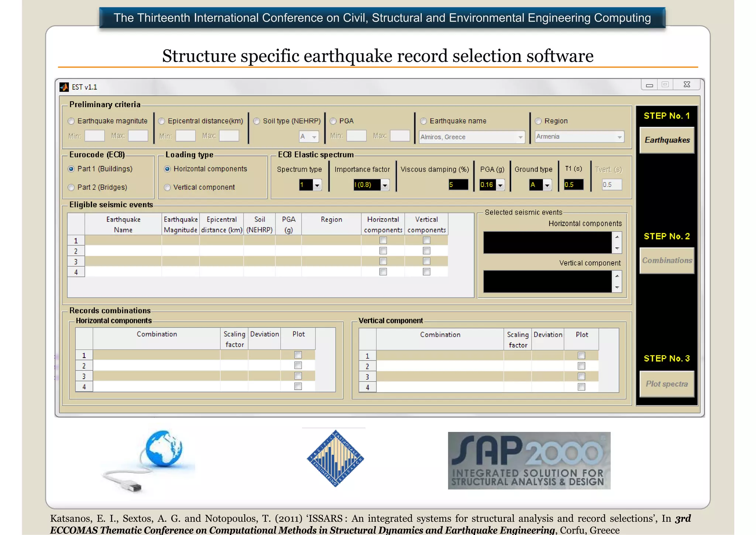Choose Part 2 (Bridges) Eurocode option
Image resolution: width=756 pixels, height=535 pixels.
click(x=71, y=187)
